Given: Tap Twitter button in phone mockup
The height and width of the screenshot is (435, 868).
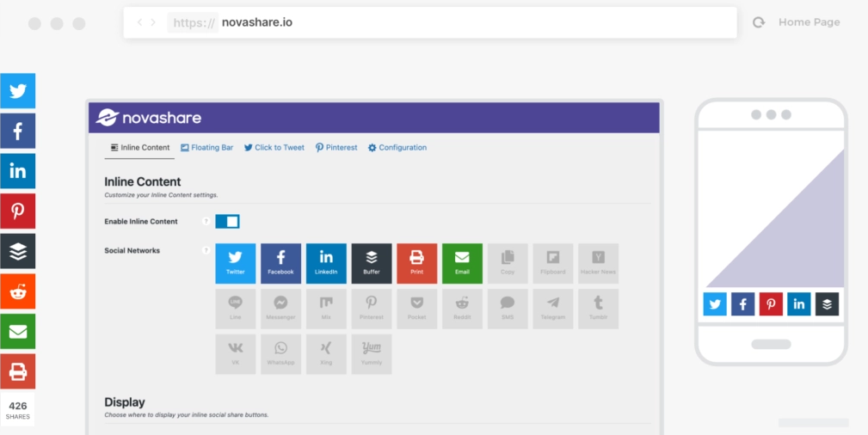Looking at the screenshot, I should click(x=715, y=303).
